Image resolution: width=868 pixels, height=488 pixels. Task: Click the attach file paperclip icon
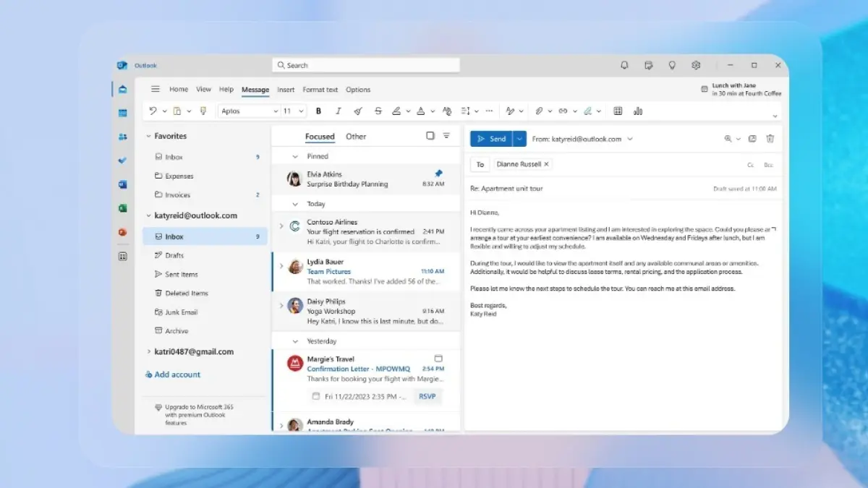coord(539,111)
